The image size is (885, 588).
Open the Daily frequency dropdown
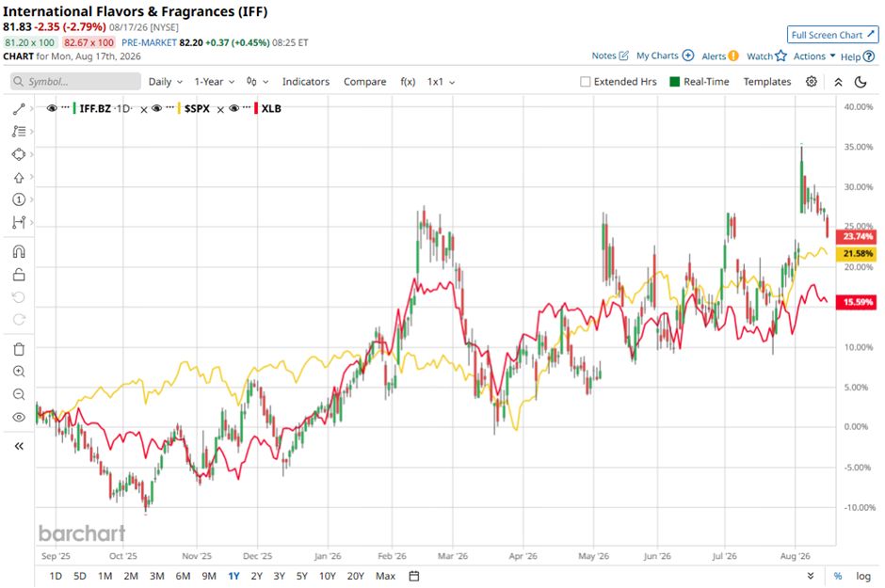(166, 82)
